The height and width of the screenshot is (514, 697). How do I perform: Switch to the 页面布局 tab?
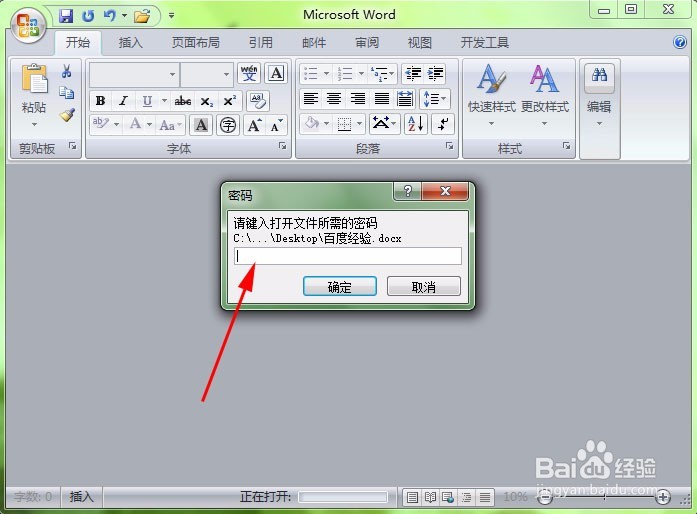196,43
